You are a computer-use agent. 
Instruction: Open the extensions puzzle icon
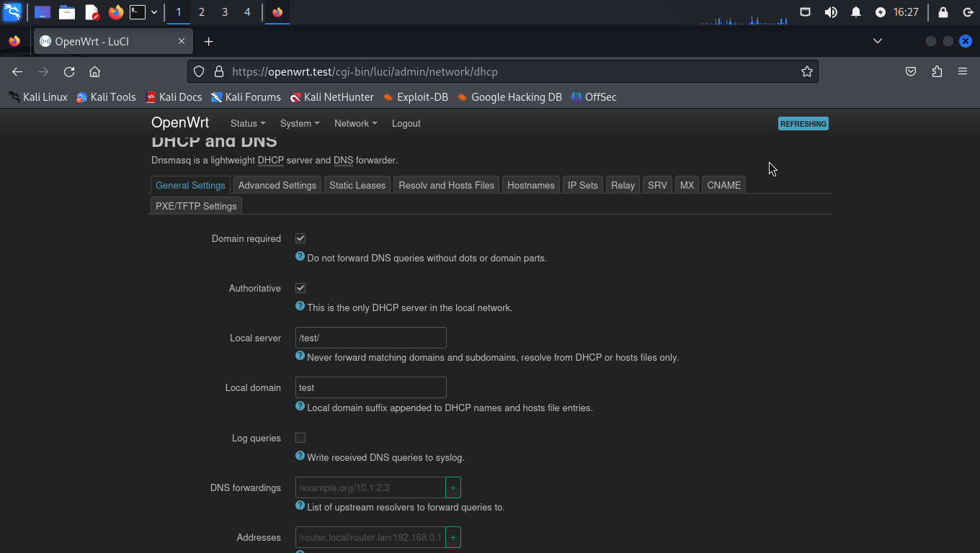[x=937, y=71]
